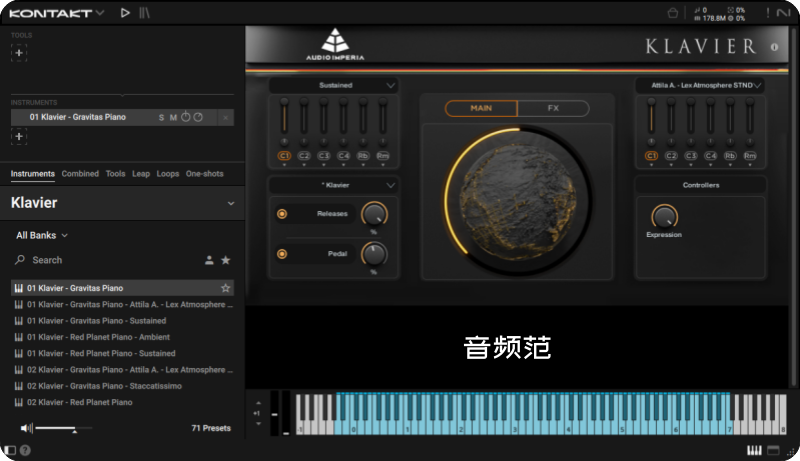Screen dimensions: 800x461
Task: Switch to the FX tab
Action: click(553, 108)
